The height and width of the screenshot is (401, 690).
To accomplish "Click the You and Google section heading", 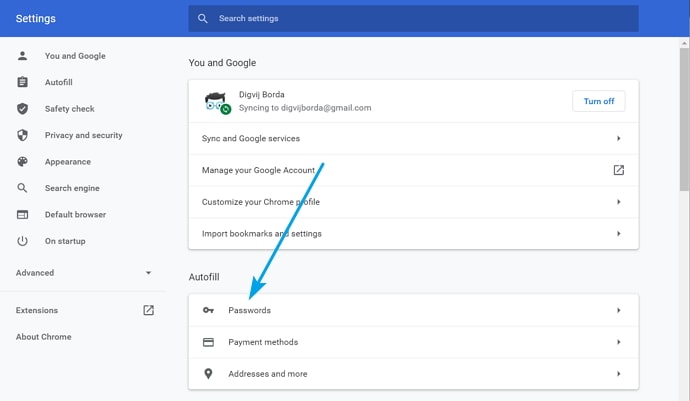I will tap(222, 63).
